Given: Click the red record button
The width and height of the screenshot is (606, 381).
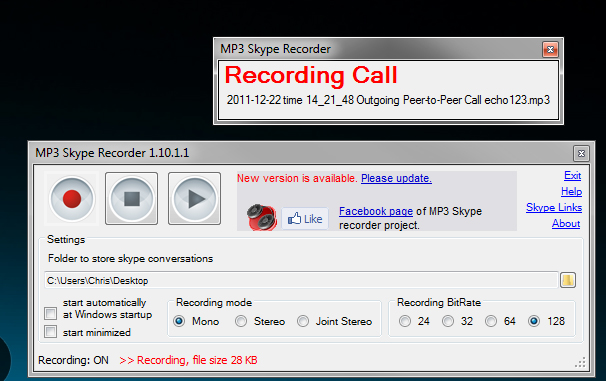Looking at the screenshot, I should pos(72,199).
